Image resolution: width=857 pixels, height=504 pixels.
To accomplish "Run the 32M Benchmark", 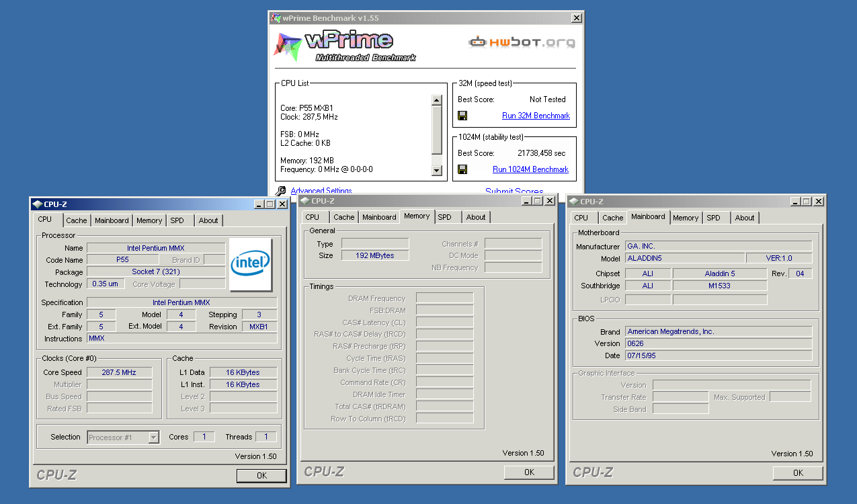I will pos(536,116).
